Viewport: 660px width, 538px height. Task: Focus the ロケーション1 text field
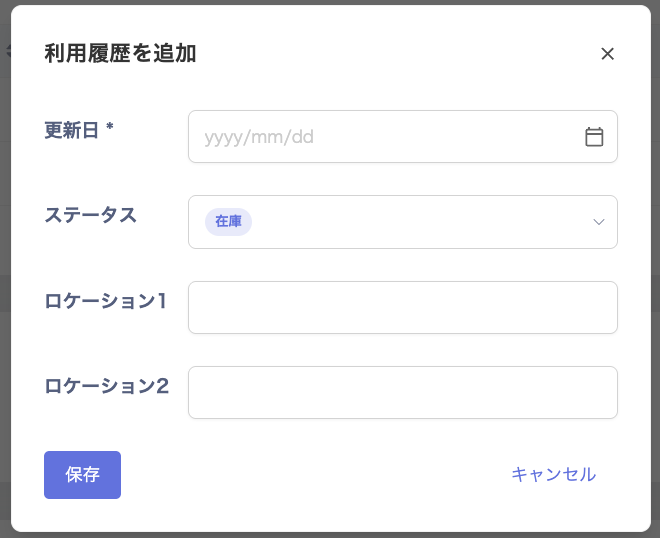402,307
